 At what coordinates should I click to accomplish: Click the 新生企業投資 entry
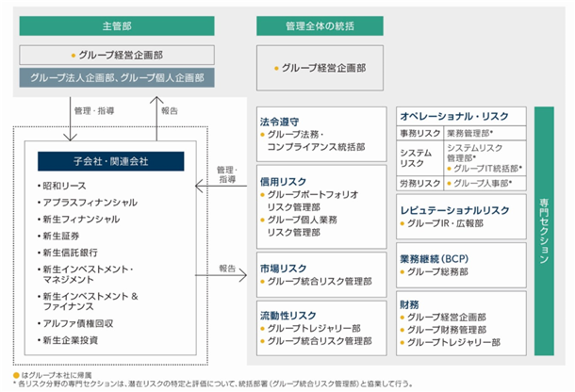tap(70, 340)
